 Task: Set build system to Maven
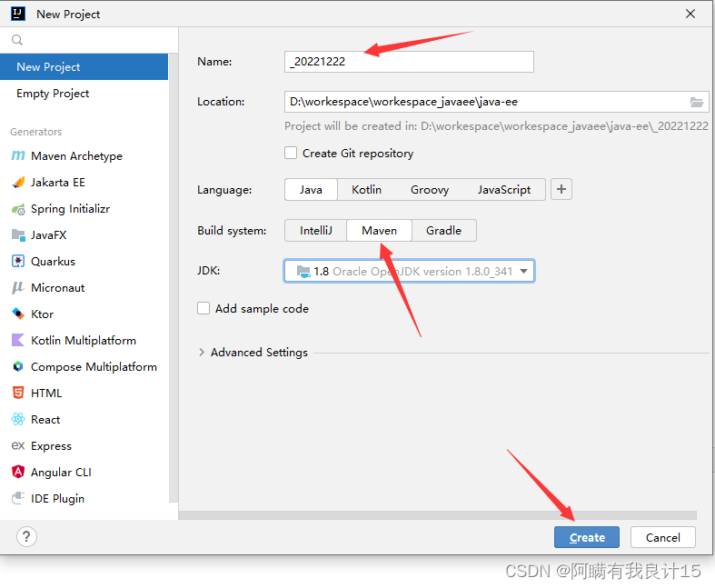[380, 230]
